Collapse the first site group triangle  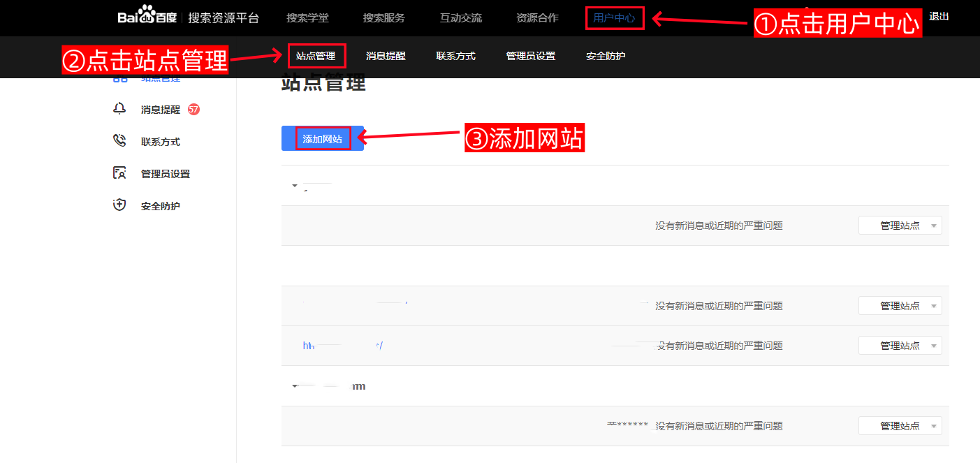(294, 186)
